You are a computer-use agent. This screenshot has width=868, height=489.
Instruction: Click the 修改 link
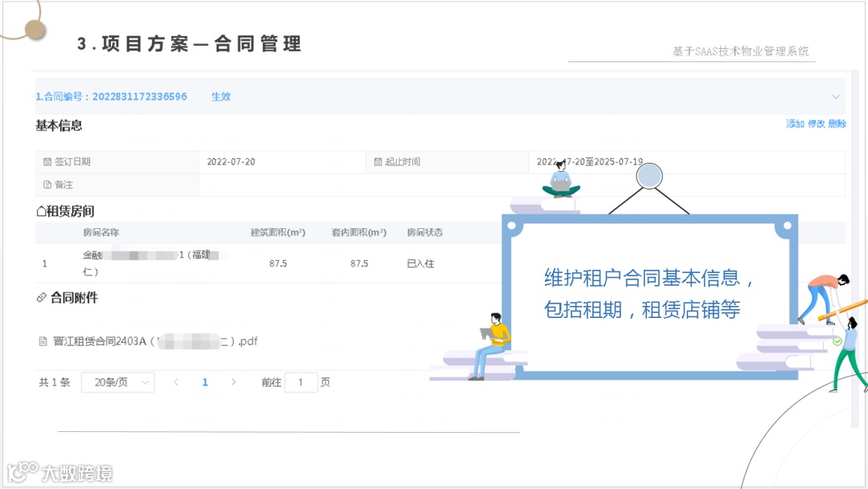click(816, 124)
